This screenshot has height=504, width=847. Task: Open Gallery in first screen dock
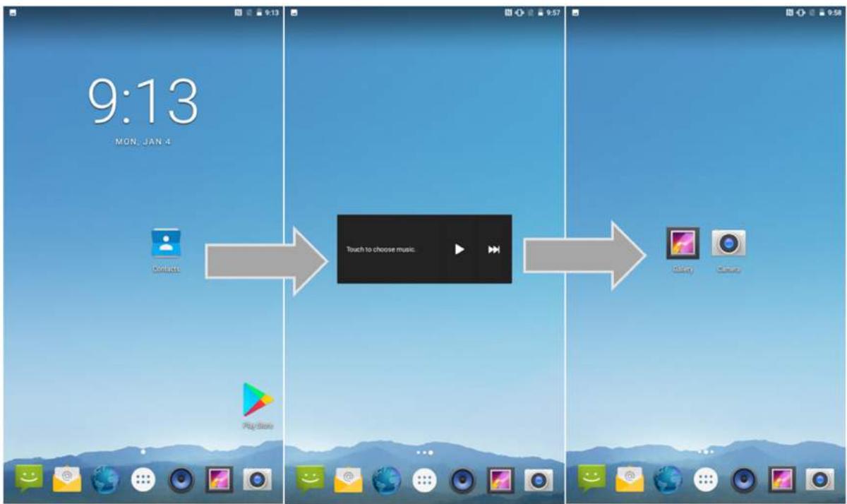click(x=219, y=481)
